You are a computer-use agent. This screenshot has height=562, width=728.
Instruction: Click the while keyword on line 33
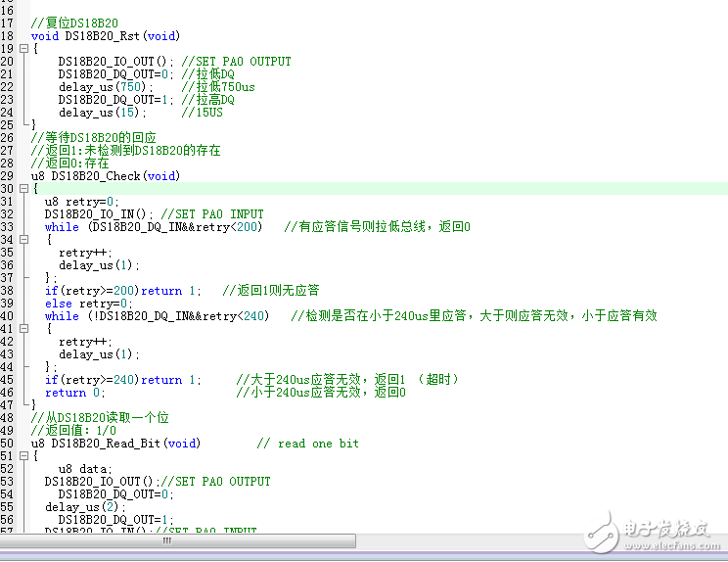(x=62, y=227)
